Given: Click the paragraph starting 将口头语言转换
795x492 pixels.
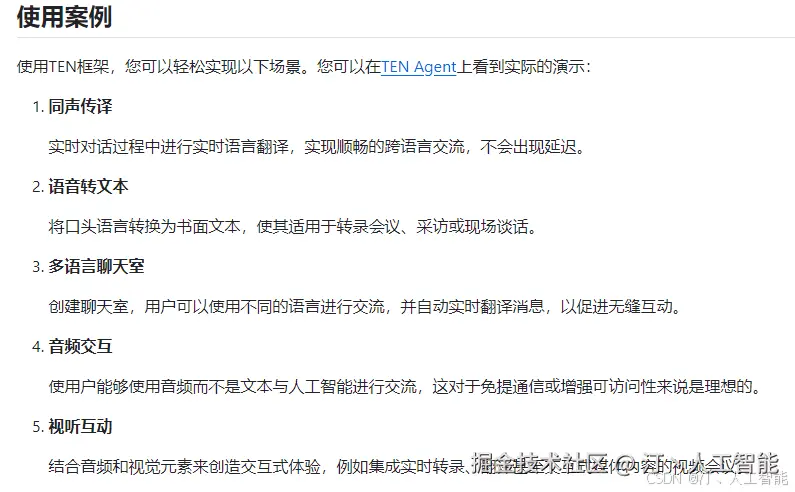Looking at the screenshot, I should pyautogui.click(x=293, y=227).
